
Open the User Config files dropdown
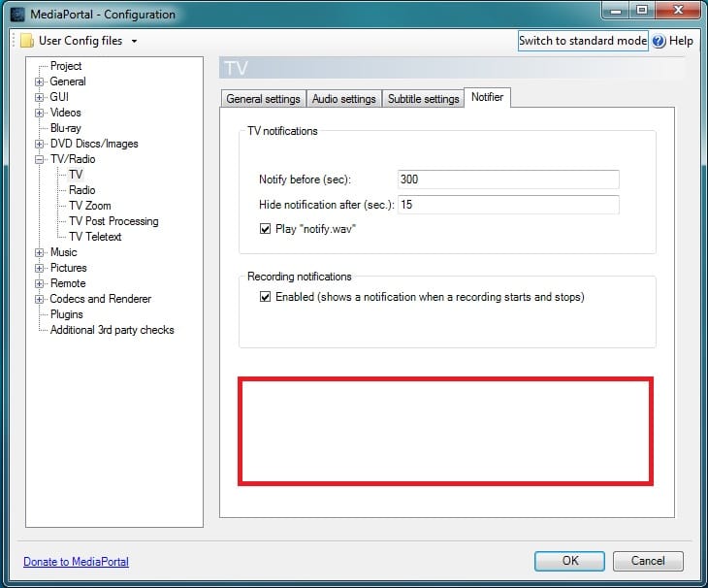134,41
